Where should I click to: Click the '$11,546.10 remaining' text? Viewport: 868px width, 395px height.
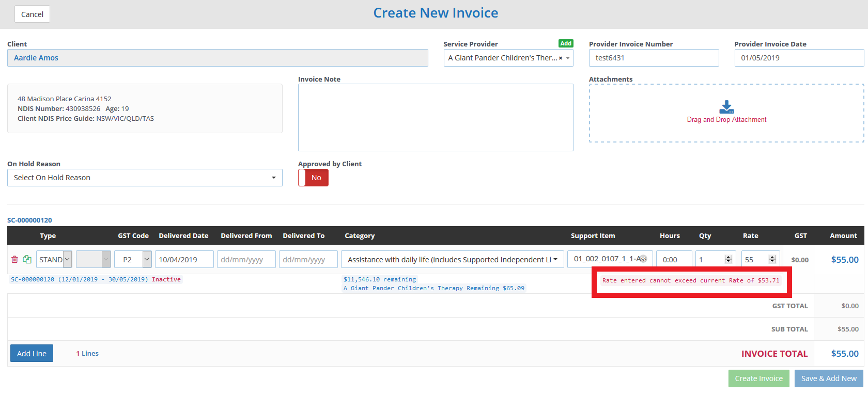pos(380,279)
